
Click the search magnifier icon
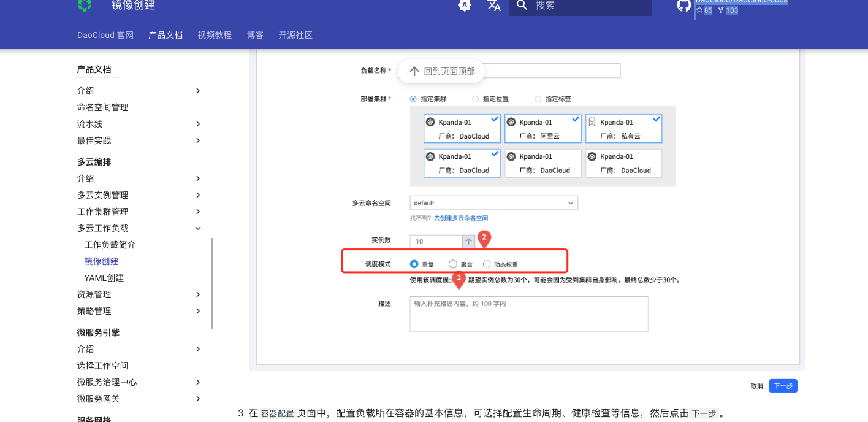pos(522,6)
